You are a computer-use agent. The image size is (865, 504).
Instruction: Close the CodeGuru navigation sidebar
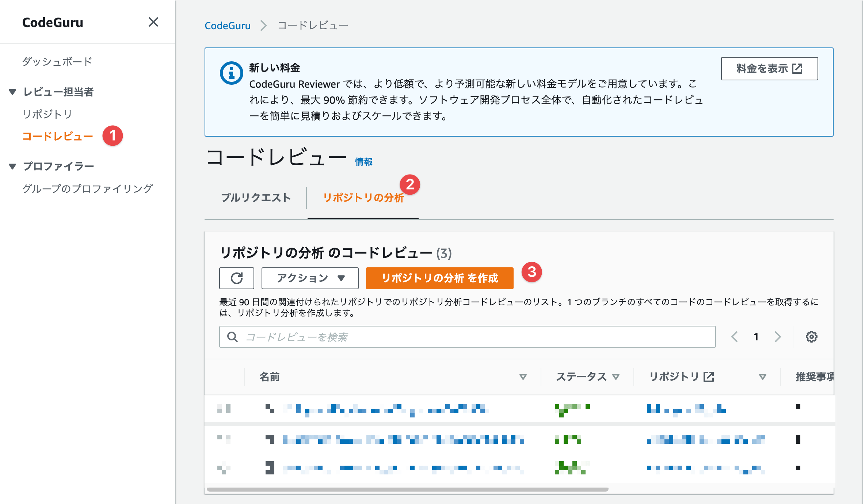(x=153, y=22)
